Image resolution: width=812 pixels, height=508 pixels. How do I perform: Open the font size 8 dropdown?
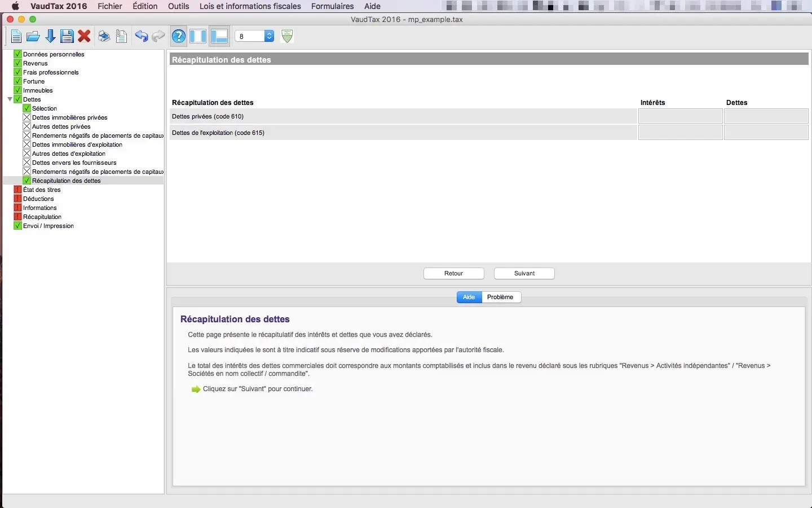pyautogui.click(x=254, y=36)
